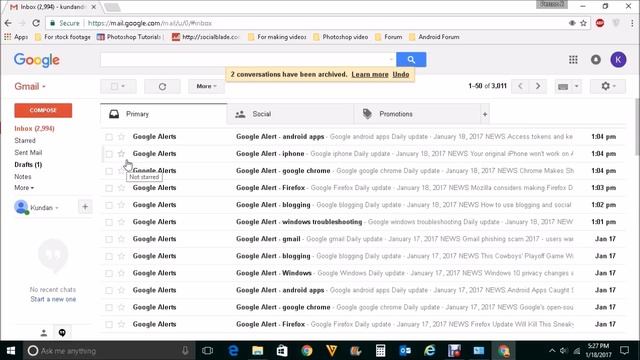
Task: Switch to the Social tab
Action: click(x=290, y=114)
